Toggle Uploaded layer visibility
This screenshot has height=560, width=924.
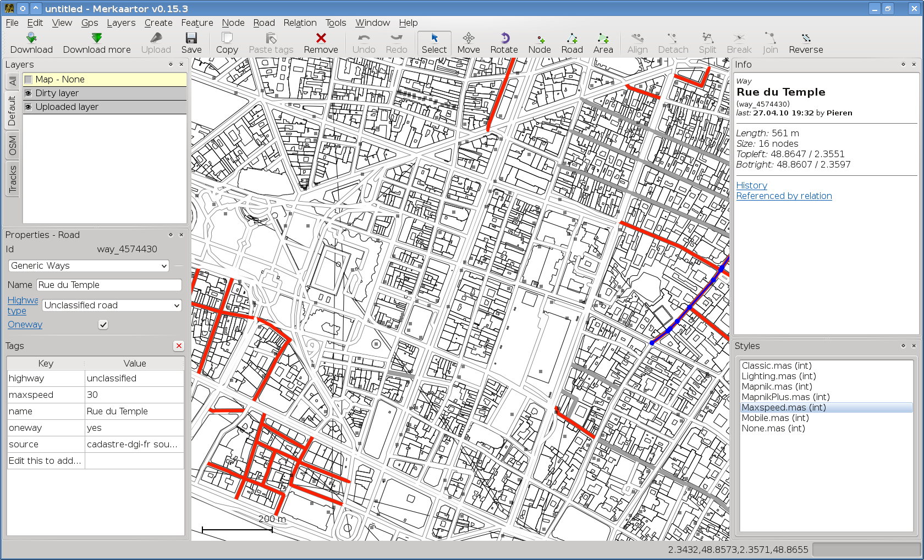[29, 107]
